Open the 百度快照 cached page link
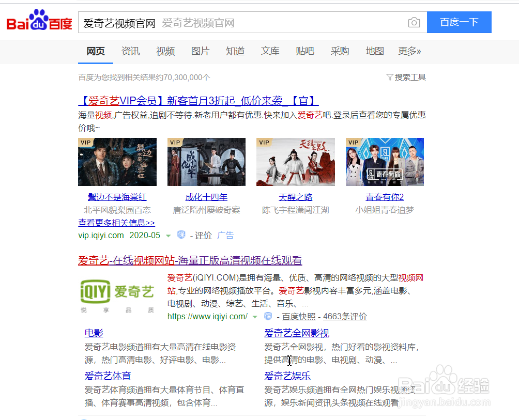Viewport: 519px width, 420px height. pos(299,317)
